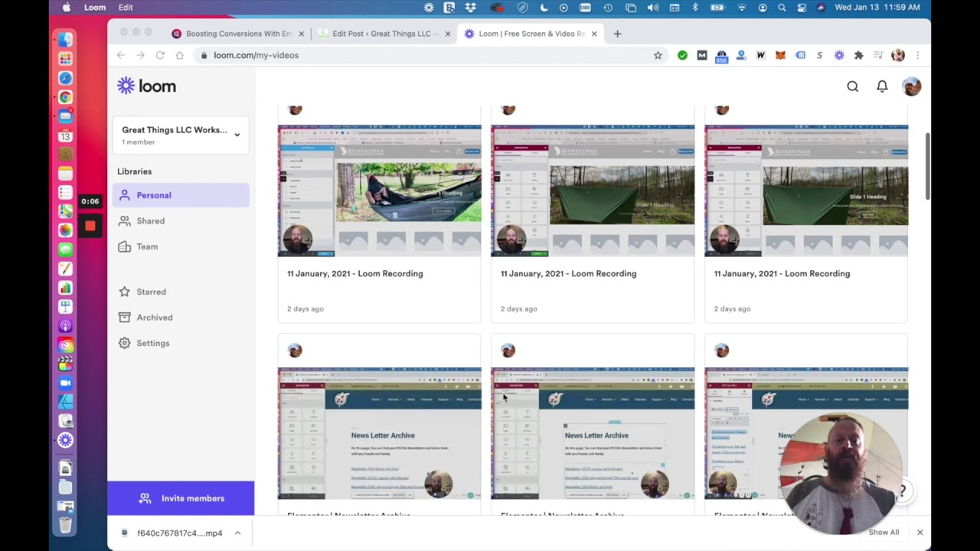Click Show All downloads button

(x=884, y=533)
